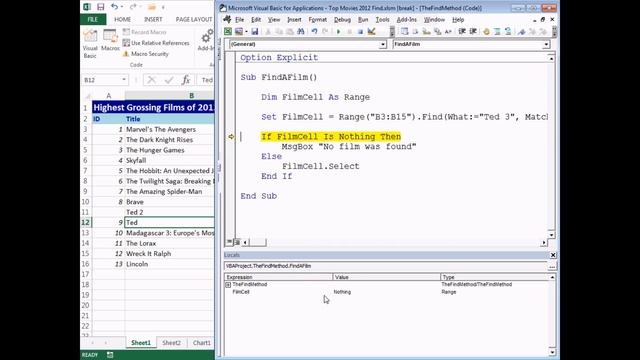Click the Enter checkmark icon in formula bar
This screenshot has width=640, height=360.
[169, 80]
